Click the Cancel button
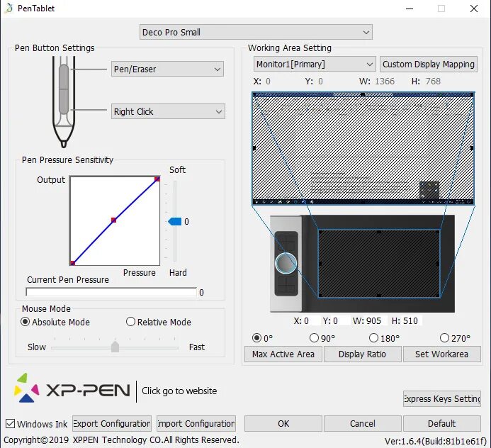 [362, 424]
